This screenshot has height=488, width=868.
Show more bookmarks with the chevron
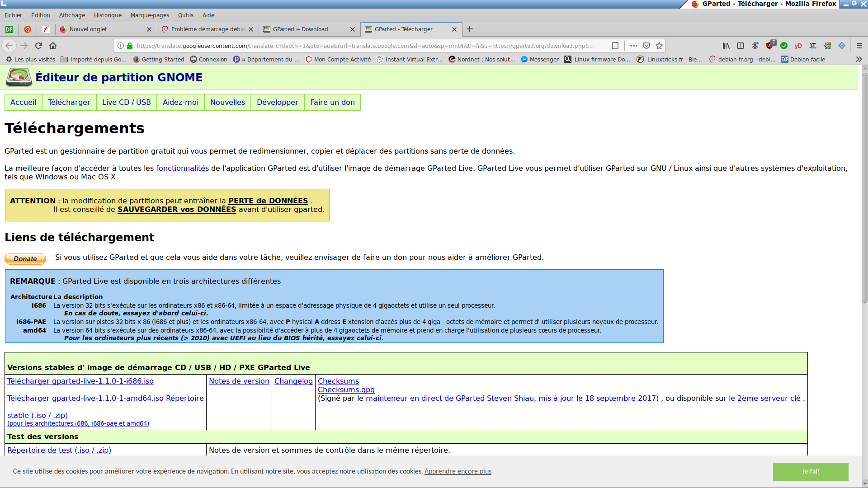(x=859, y=59)
